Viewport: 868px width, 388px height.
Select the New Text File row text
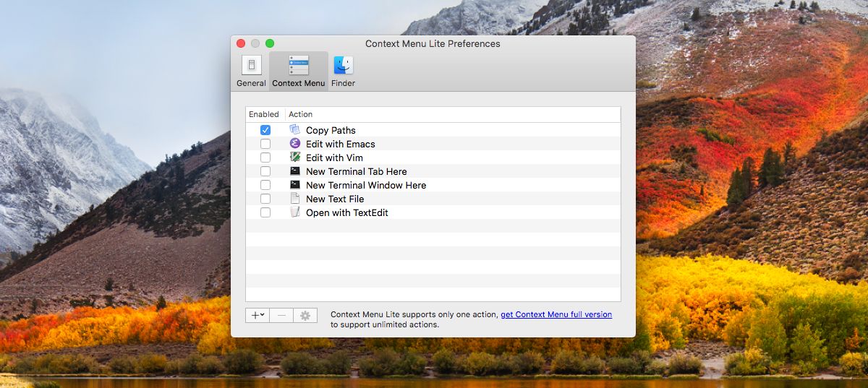click(335, 199)
